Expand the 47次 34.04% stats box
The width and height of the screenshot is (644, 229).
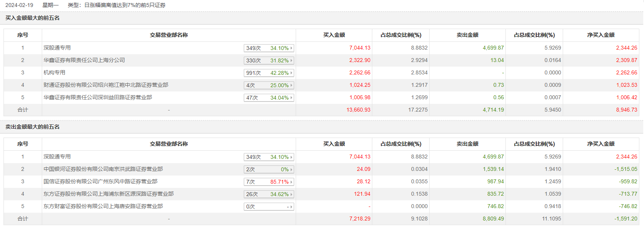point(269,98)
